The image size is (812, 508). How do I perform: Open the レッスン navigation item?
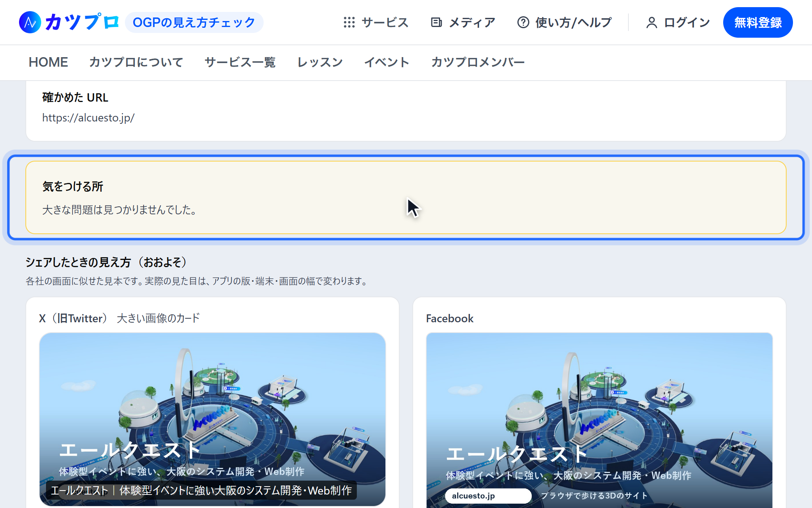point(320,62)
